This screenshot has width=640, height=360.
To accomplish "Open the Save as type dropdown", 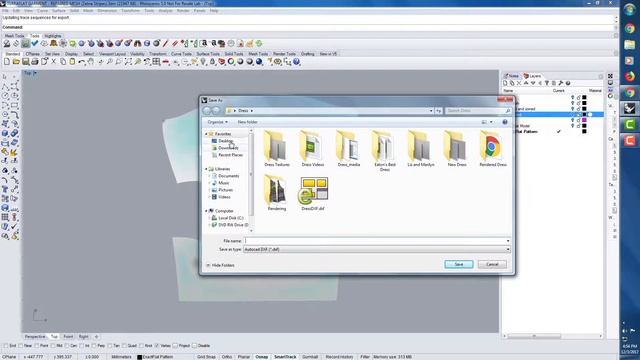I will [x=508, y=249].
